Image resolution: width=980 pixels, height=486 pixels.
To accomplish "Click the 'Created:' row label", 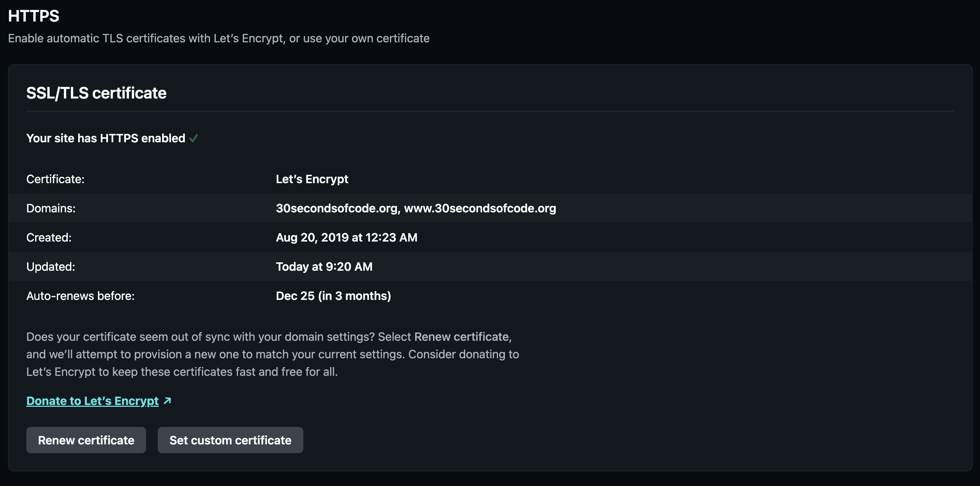I will [49, 238].
